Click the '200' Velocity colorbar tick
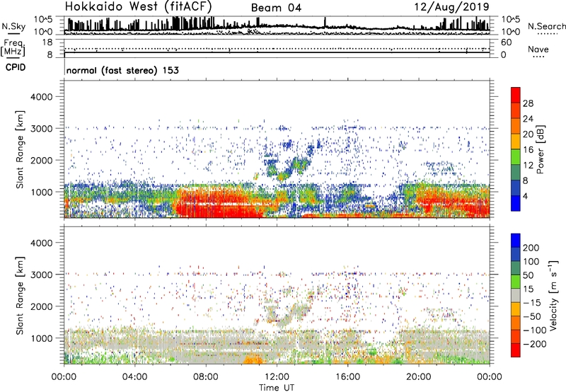This screenshot has width=566, height=392. click(x=531, y=248)
